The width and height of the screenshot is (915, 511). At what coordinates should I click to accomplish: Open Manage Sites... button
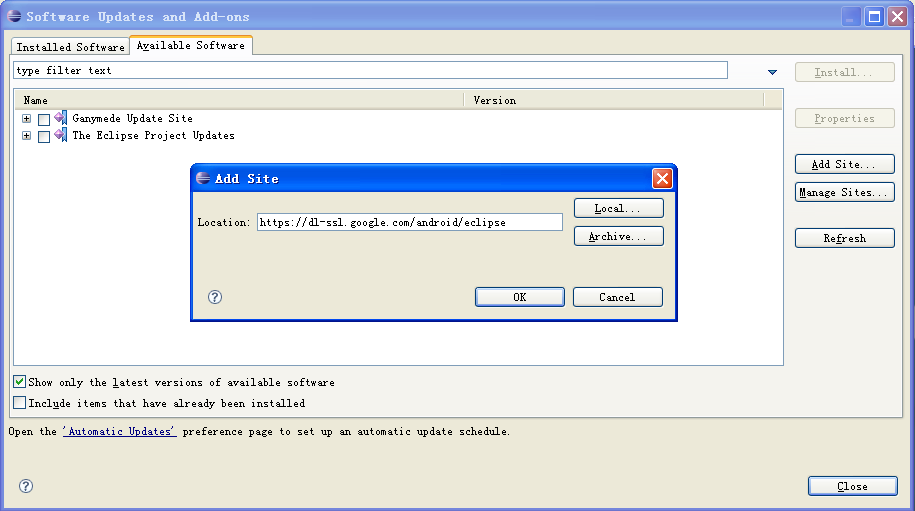(x=844, y=192)
